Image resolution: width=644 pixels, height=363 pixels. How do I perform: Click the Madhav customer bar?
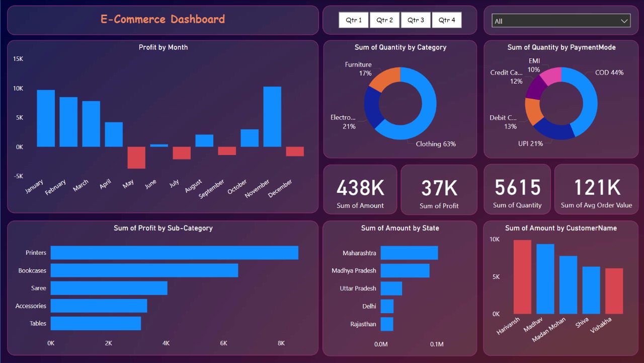click(x=545, y=279)
